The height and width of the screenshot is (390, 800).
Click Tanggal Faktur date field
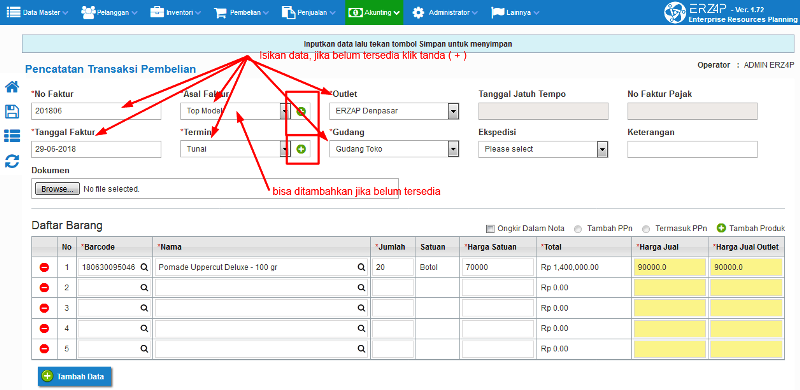[x=96, y=149]
